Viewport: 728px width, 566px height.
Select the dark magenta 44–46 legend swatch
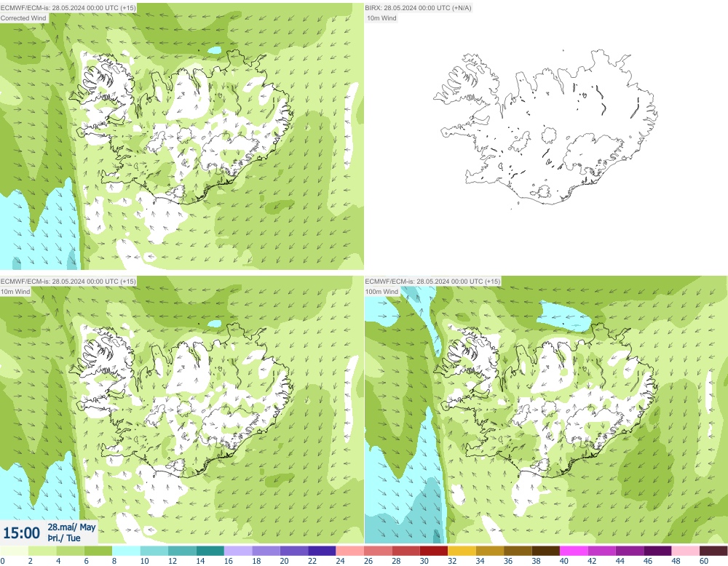pos(630,551)
